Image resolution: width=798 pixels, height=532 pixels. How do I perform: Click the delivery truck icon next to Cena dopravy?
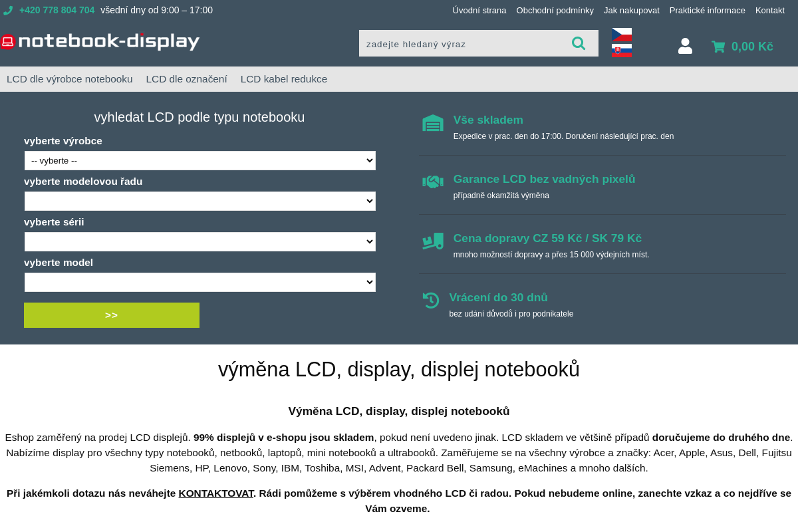(432, 241)
